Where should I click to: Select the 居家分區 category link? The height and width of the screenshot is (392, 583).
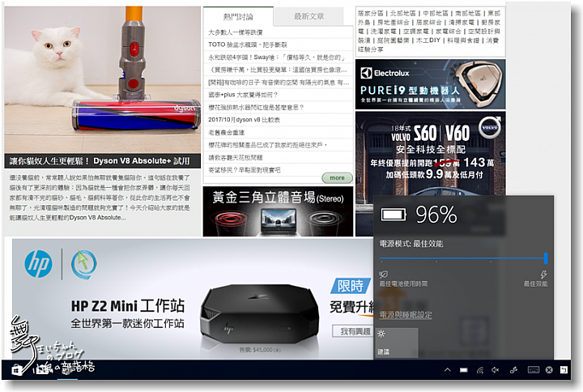click(x=370, y=14)
